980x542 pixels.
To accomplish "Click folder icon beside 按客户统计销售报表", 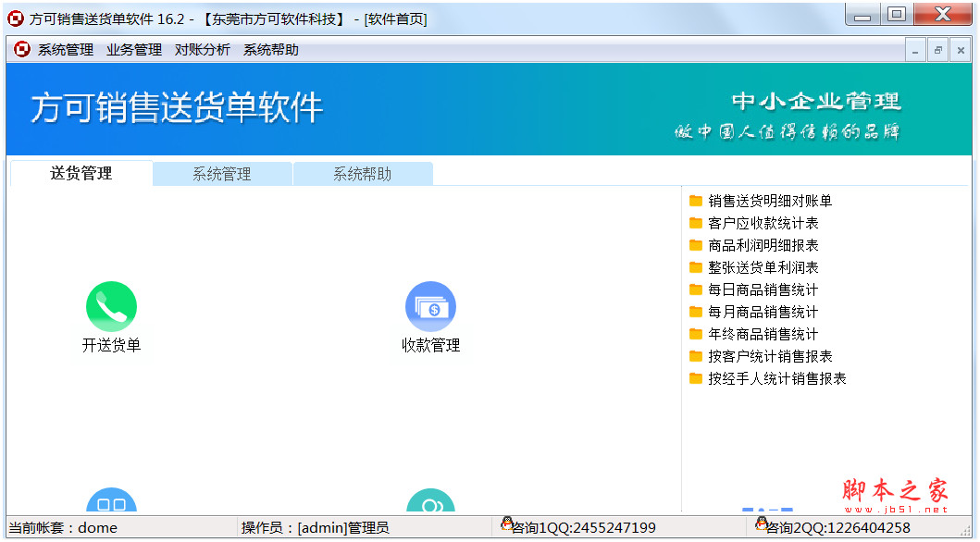I will click(x=696, y=356).
